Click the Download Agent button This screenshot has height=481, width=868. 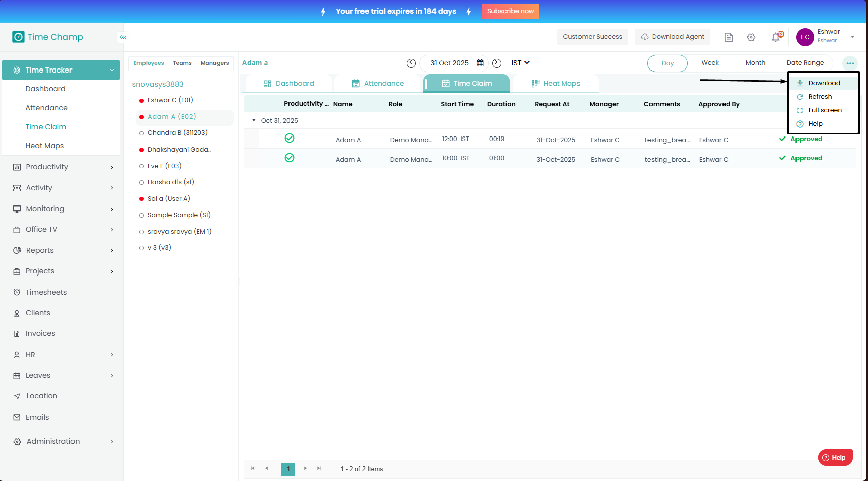(673, 37)
